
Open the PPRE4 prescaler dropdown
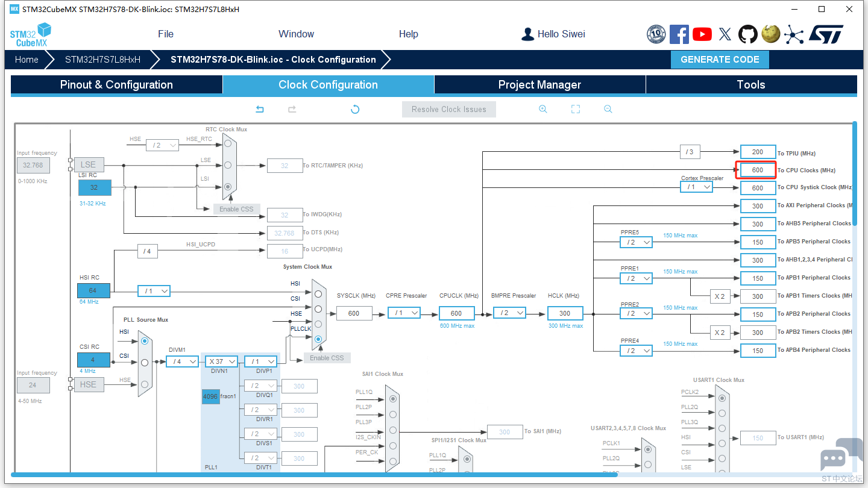(636, 351)
